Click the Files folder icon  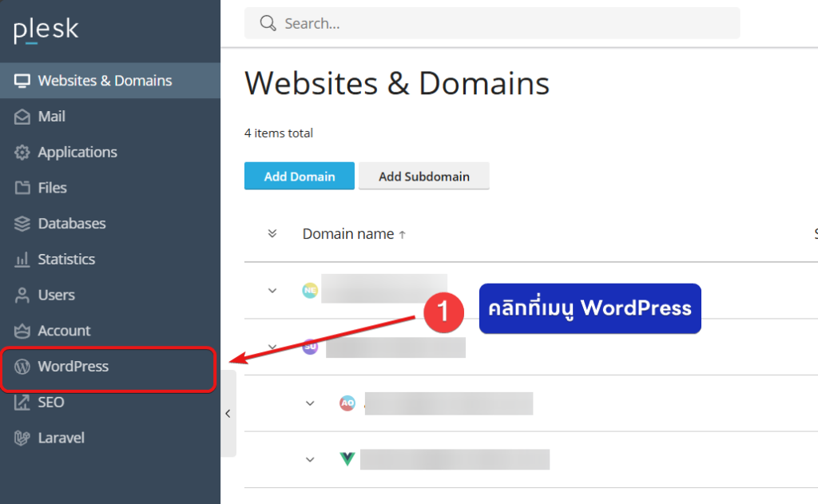22,188
